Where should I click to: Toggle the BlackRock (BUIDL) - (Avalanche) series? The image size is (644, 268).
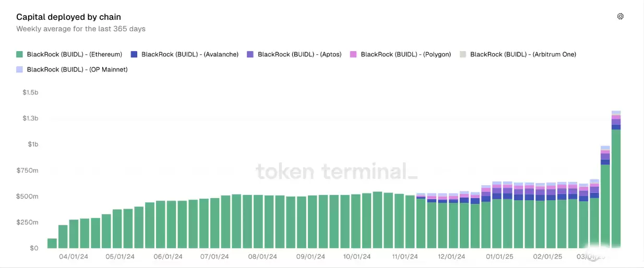point(189,54)
